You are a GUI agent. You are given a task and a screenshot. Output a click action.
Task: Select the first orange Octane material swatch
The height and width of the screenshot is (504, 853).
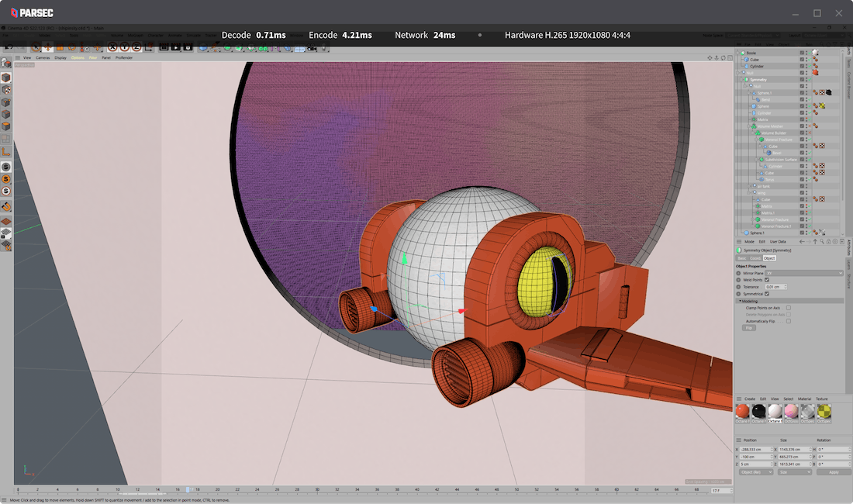742,412
